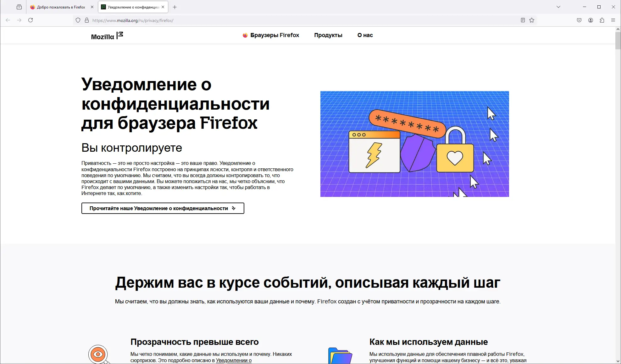Open new tab with plus button
The height and width of the screenshot is (364, 621).
click(x=175, y=7)
